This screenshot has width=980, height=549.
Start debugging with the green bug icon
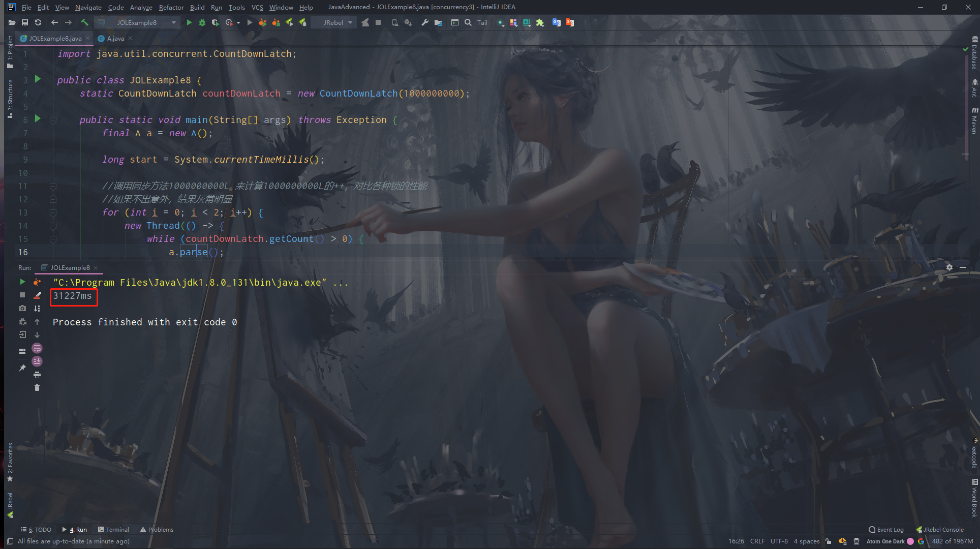(x=202, y=22)
